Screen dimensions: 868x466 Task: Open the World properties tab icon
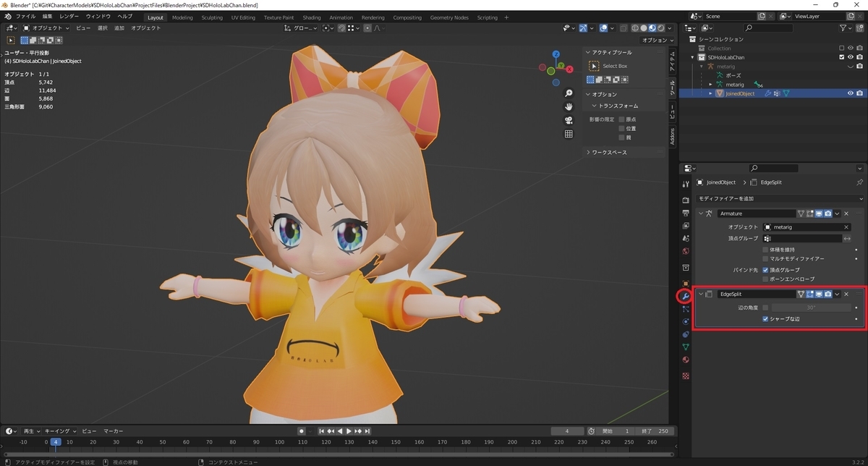686,252
